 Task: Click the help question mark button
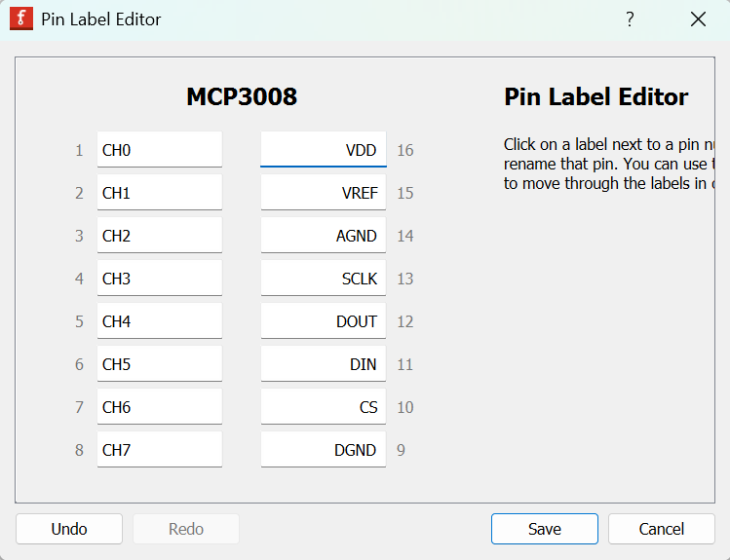pyautogui.click(x=630, y=19)
